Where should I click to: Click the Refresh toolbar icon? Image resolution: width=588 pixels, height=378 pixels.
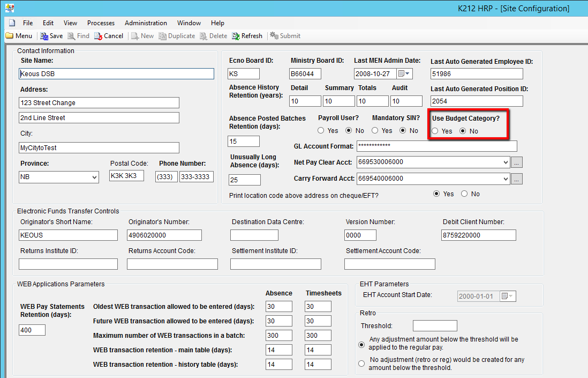coord(236,36)
